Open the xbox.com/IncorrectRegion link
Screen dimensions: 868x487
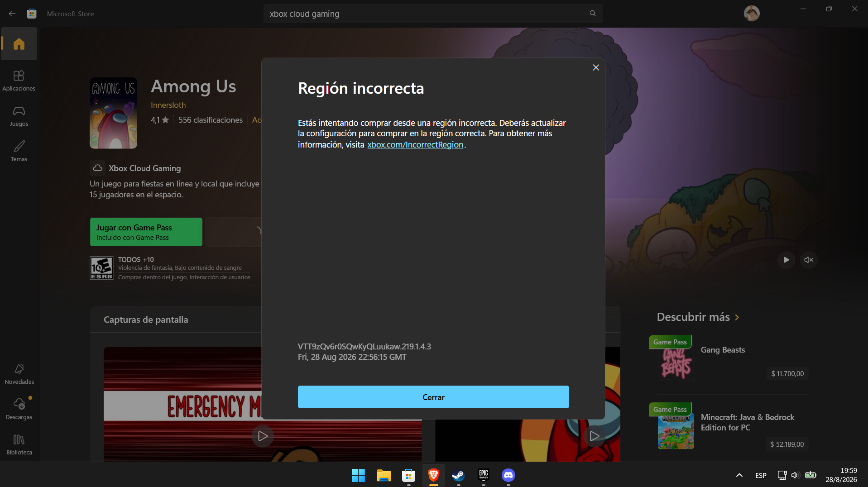coord(415,145)
